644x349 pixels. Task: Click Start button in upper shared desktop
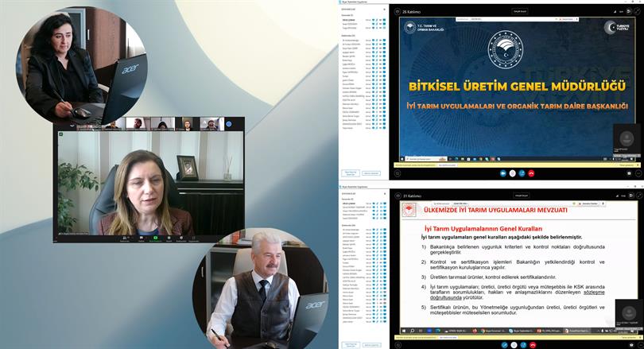point(402,158)
